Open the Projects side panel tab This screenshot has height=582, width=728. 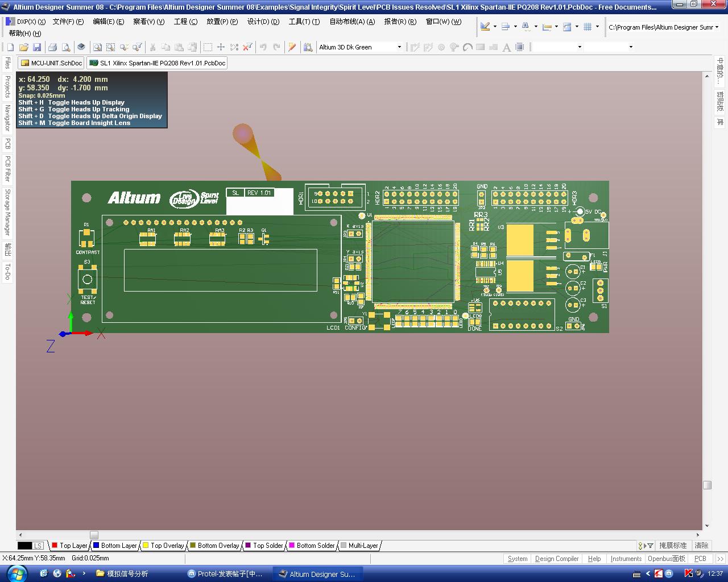click(8, 86)
